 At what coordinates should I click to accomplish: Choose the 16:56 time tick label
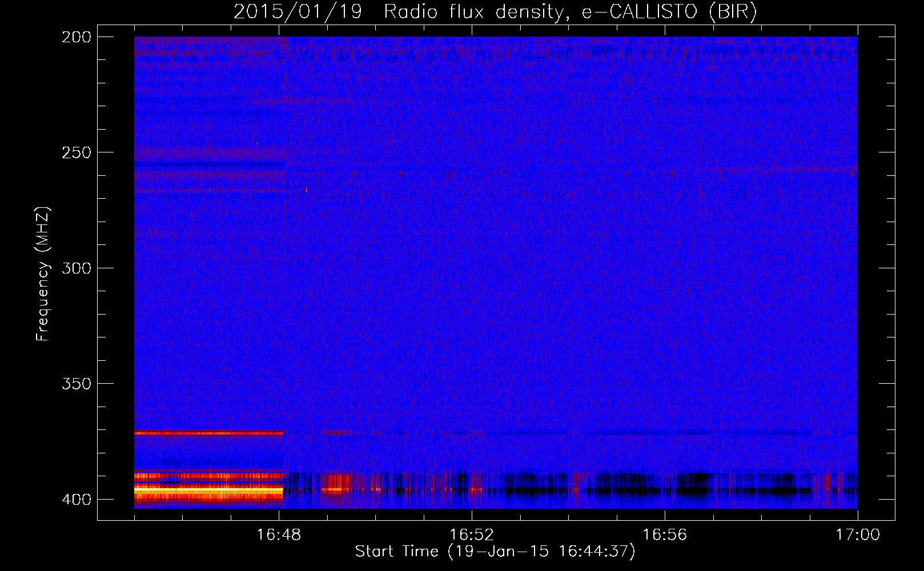pos(665,534)
